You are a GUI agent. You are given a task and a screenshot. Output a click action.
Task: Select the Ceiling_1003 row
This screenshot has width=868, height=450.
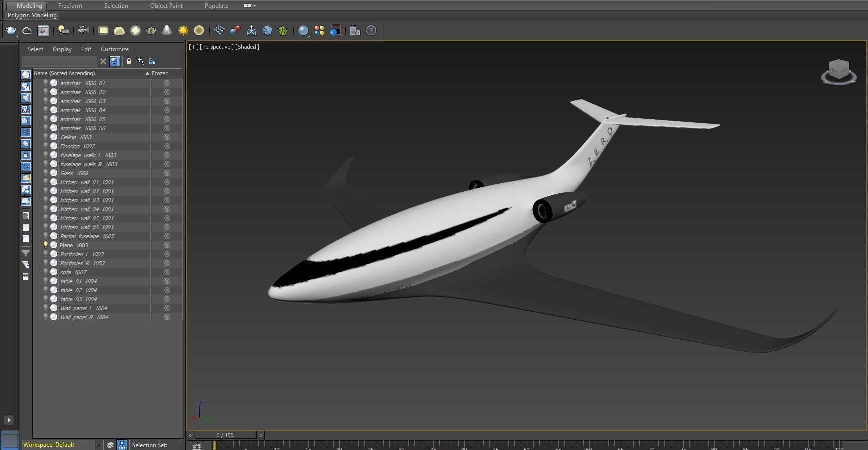(107, 137)
